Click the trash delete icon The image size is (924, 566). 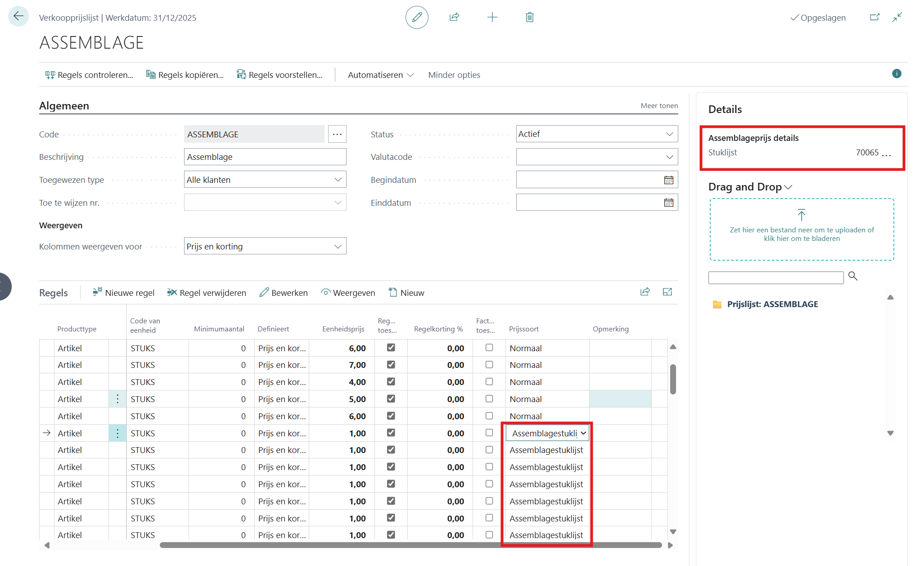pos(530,18)
